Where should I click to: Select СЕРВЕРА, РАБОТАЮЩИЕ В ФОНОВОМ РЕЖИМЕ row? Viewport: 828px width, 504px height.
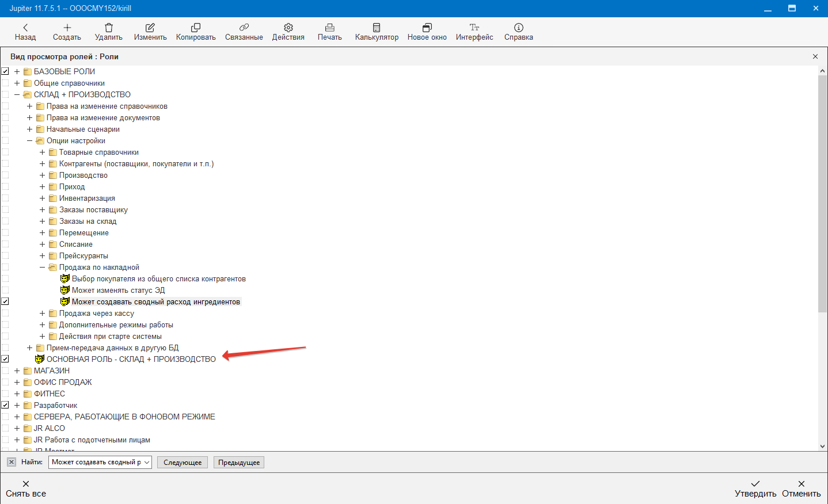pyautogui.click(x=124, y=417)
